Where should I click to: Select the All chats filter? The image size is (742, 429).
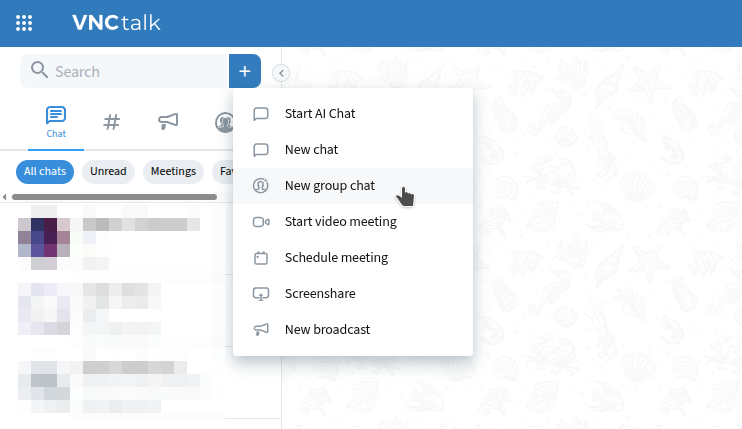click(x=45, y=171)
